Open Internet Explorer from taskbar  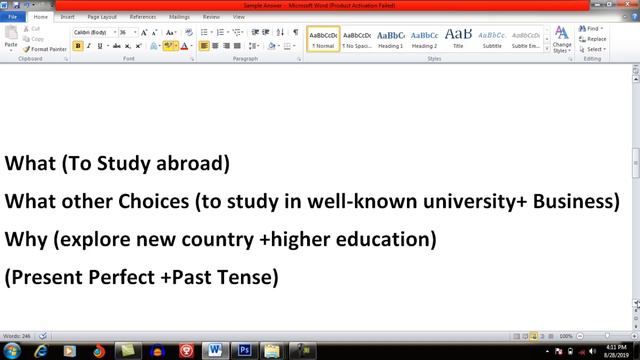pyautogui.click(x=41, y=351)
